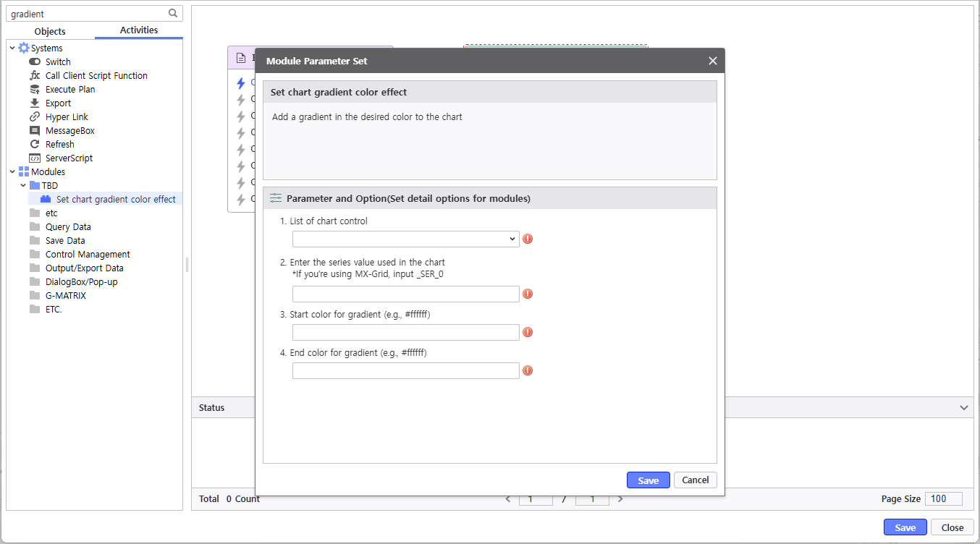
Task: Collapse the Systems tree node
Action: 12,48
